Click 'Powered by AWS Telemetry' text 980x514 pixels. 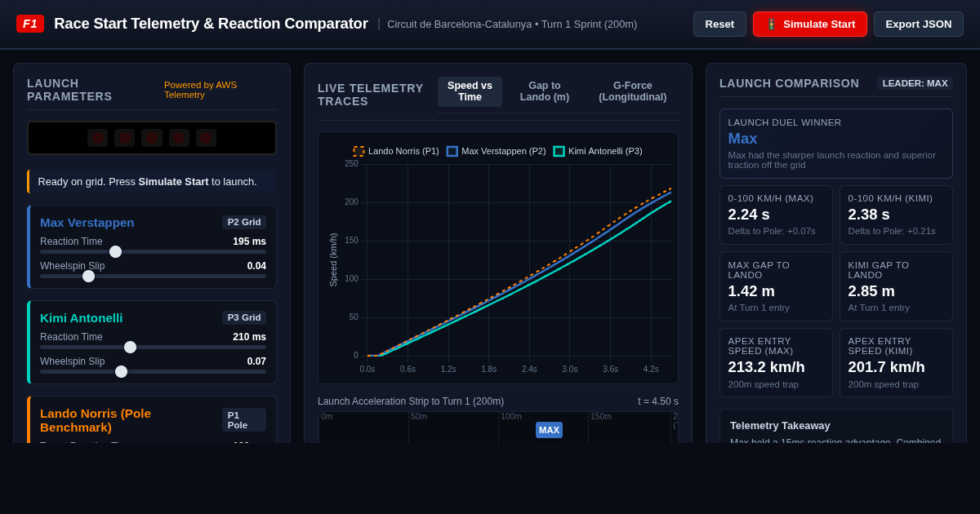pos(200,90)
